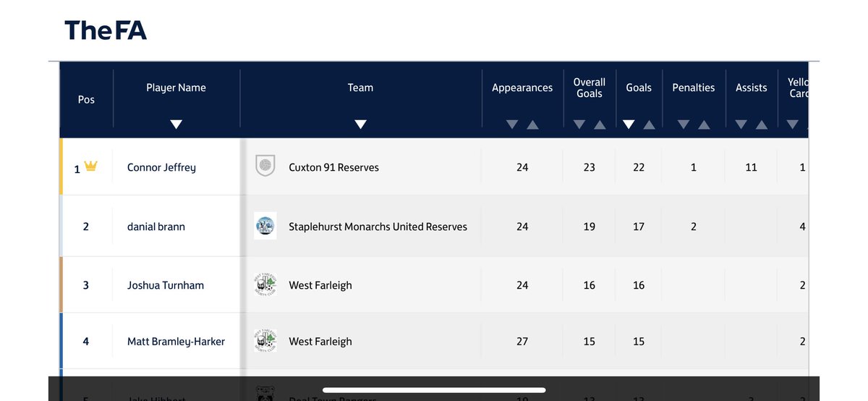Viewport: 868px width, 401px height.
Task: Open Joshua Turnham player profile
Action: (166, 285)
